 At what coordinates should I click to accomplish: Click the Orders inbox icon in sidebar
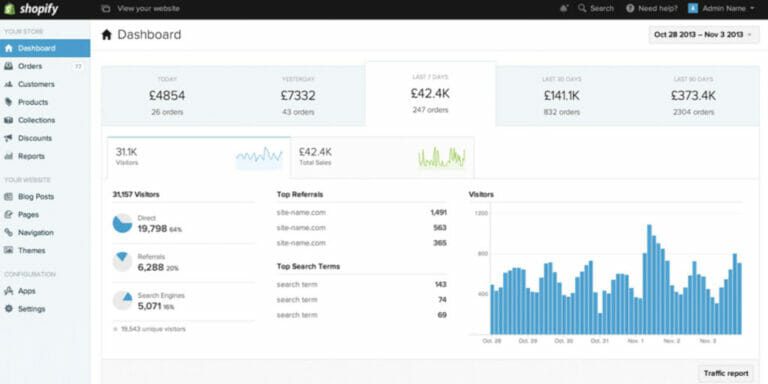8,66
